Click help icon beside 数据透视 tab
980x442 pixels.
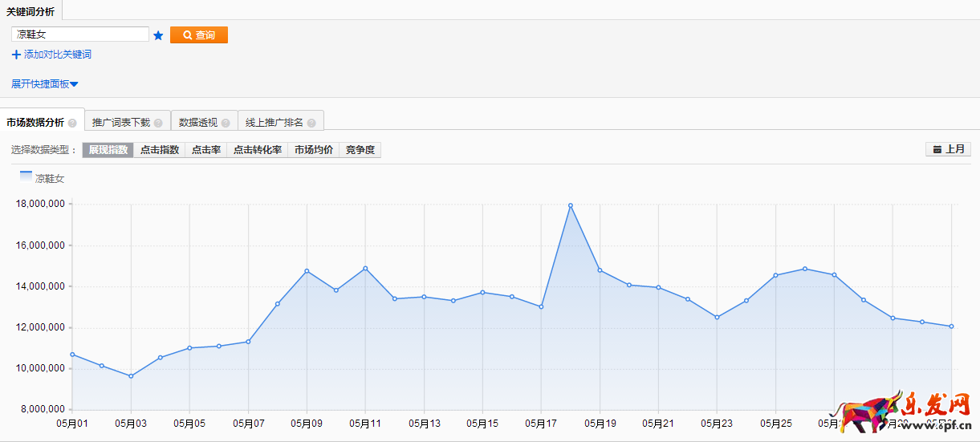(x=226, y=123)
